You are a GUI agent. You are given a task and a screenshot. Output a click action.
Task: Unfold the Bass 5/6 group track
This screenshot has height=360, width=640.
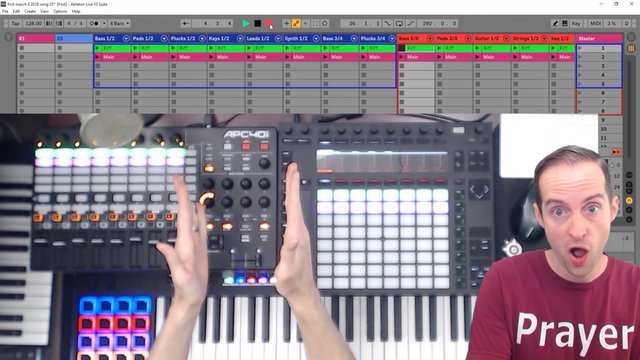click(430, 38)
